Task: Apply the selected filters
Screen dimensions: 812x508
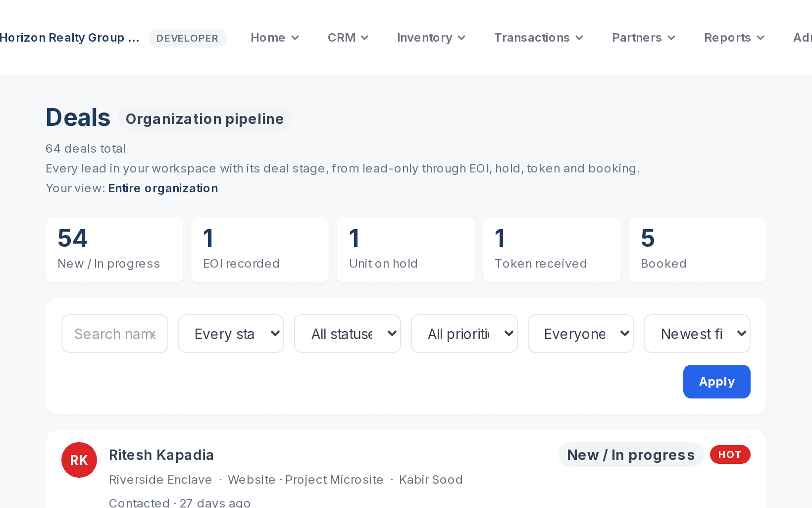Action: [x=717, y=382]
